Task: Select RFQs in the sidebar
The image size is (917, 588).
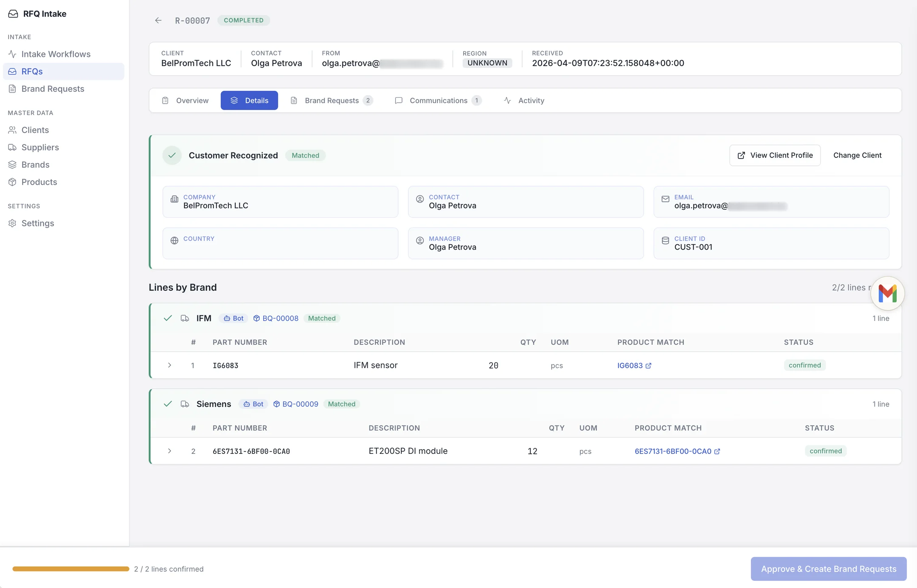Action: point(63,71)
